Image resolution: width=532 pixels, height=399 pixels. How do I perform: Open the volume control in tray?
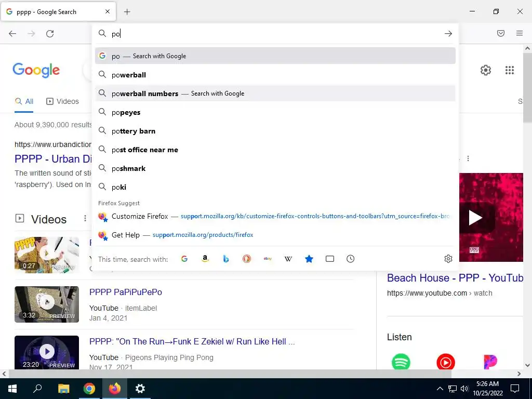(x=465, y=389)
